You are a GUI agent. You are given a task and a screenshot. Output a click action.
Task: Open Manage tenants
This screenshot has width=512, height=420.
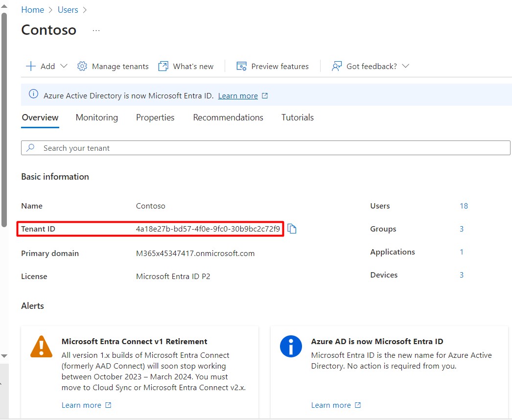tap(120, 66)
